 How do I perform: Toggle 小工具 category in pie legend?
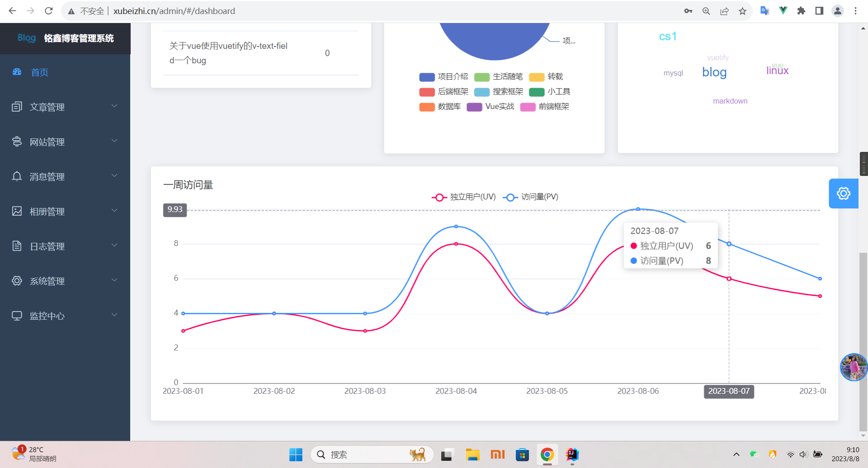coord(550,92)
